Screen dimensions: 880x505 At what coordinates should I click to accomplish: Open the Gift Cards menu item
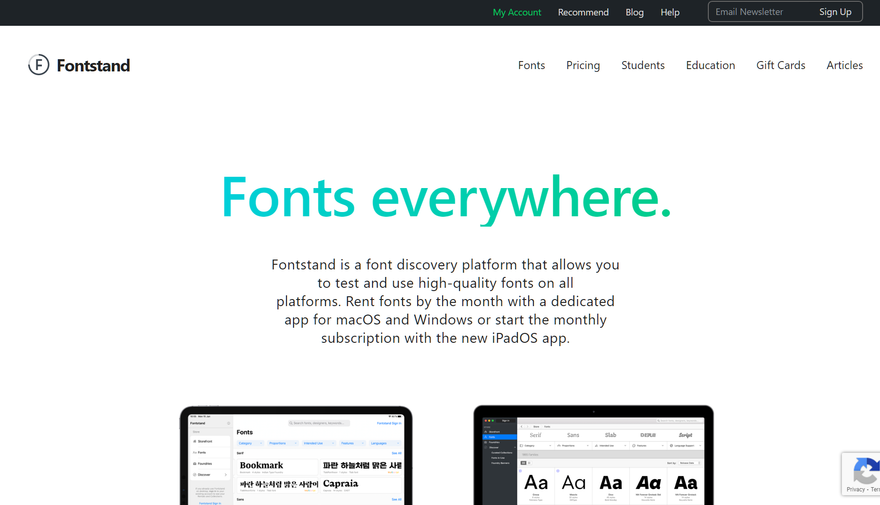[780, 65]
